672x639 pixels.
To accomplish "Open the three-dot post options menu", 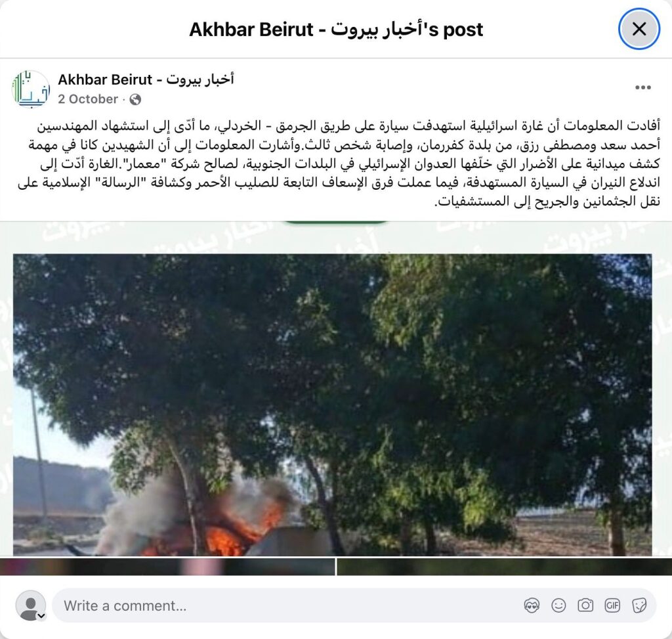I will coord(643,87).
